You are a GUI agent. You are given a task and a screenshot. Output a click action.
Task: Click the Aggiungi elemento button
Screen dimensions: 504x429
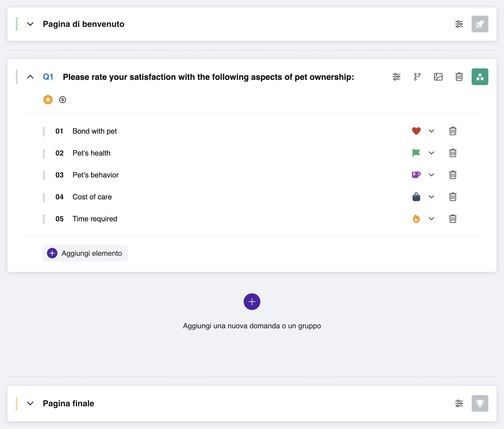coord(85,253)
